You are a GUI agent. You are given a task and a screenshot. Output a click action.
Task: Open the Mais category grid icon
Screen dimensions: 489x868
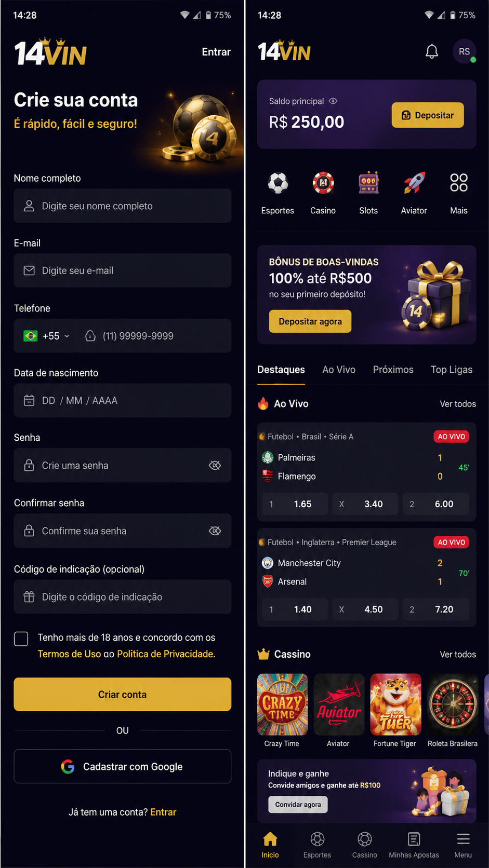click(459, 183)
